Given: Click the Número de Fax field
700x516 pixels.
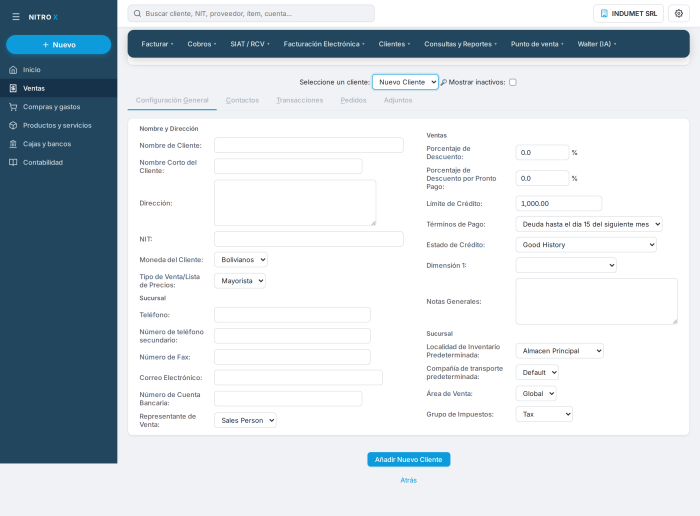Looking at the screenshot, I should (292, 357).
